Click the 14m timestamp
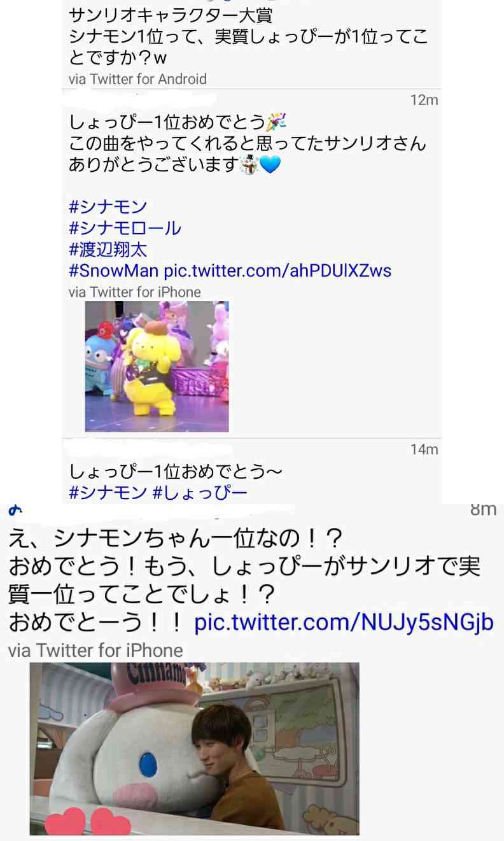This screenshot has height=841, width=504. 424,449
